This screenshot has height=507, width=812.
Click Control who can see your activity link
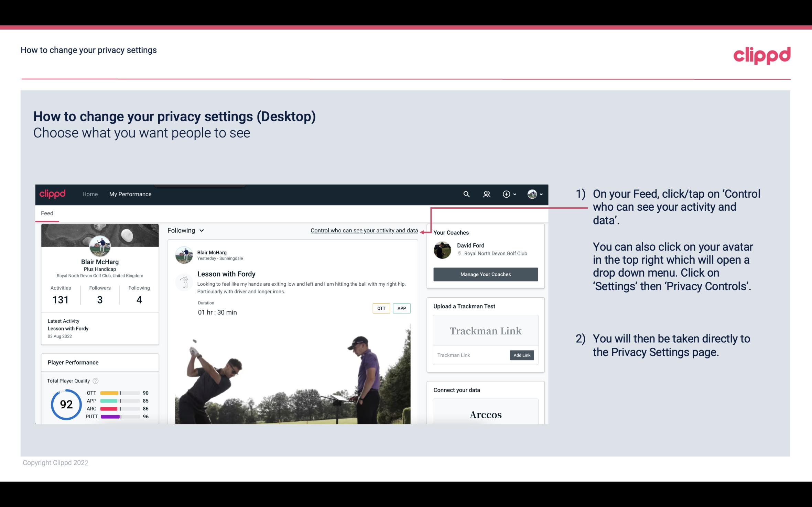364,230
